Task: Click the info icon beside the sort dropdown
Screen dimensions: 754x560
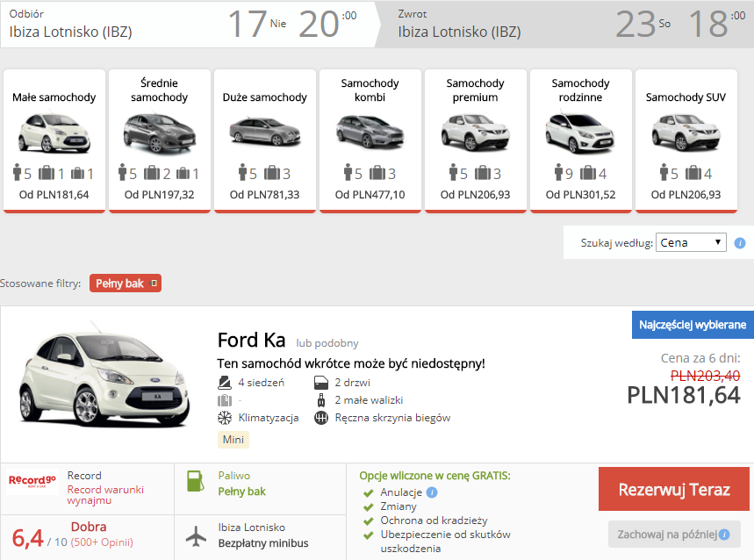Action: [x=740, y=243]
